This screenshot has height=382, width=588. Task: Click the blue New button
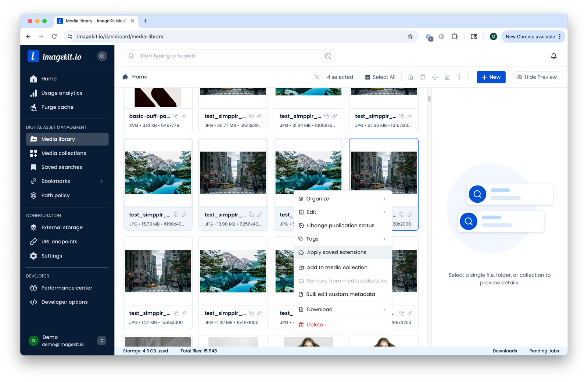[491, 77]
